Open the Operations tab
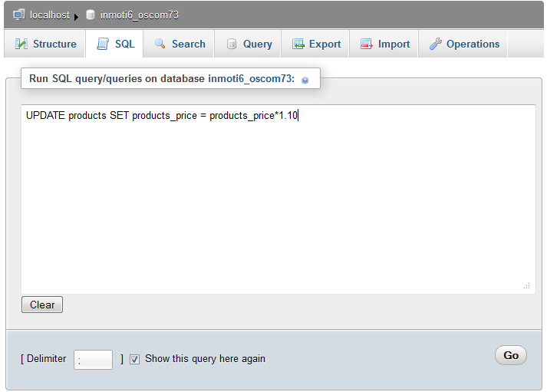 pyautogui.click(x=473, y=44)
